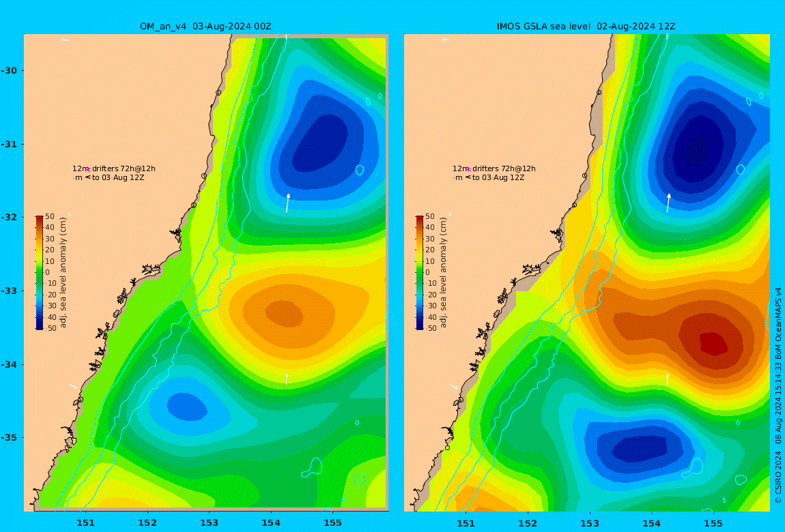Click the magenta drifter marker in the left map legend
The width and height of the screenshot is (785, 532).
point(87,170)
